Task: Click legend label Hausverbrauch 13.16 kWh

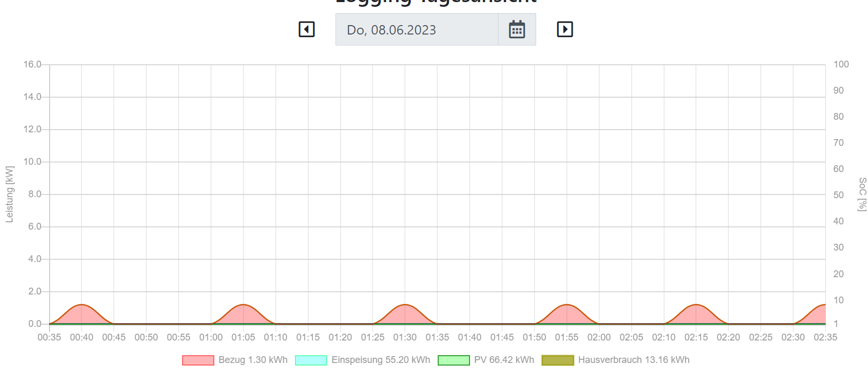Action: click(634, 360)
